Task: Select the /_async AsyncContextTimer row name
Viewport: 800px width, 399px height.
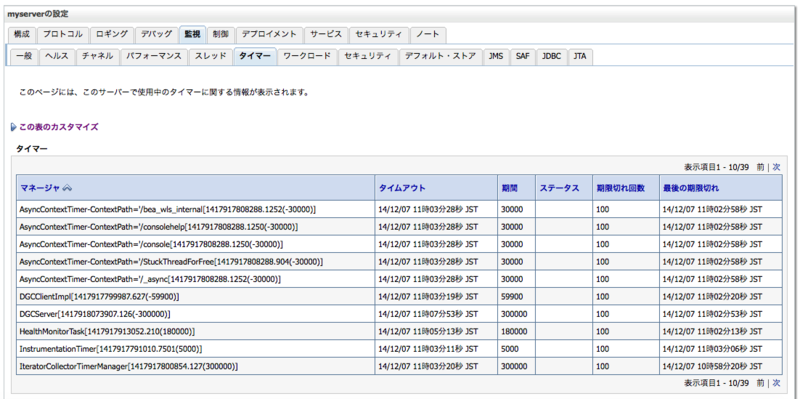Action: 150,279
